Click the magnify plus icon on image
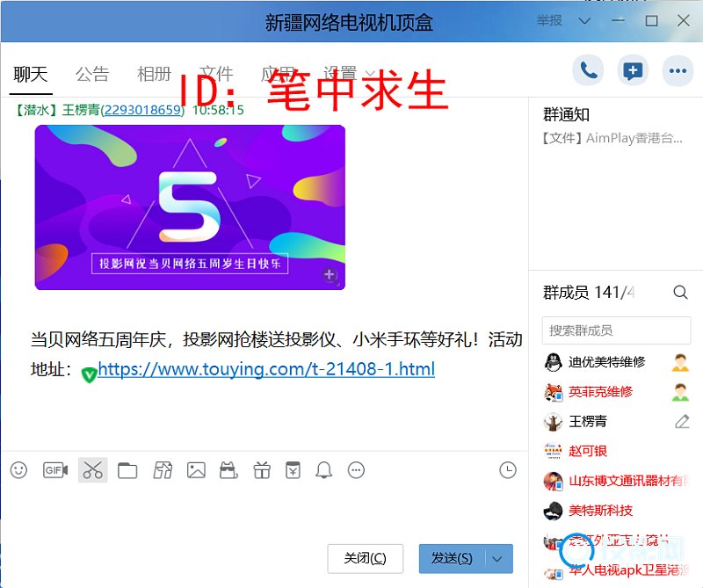The height and width of the screenshot is (588, 703). (330, 275)
